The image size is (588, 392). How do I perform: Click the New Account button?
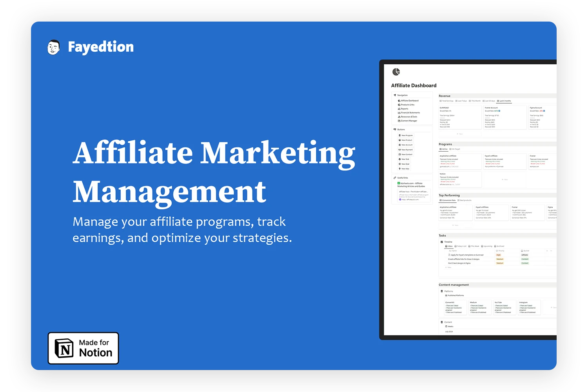point(405,145)
